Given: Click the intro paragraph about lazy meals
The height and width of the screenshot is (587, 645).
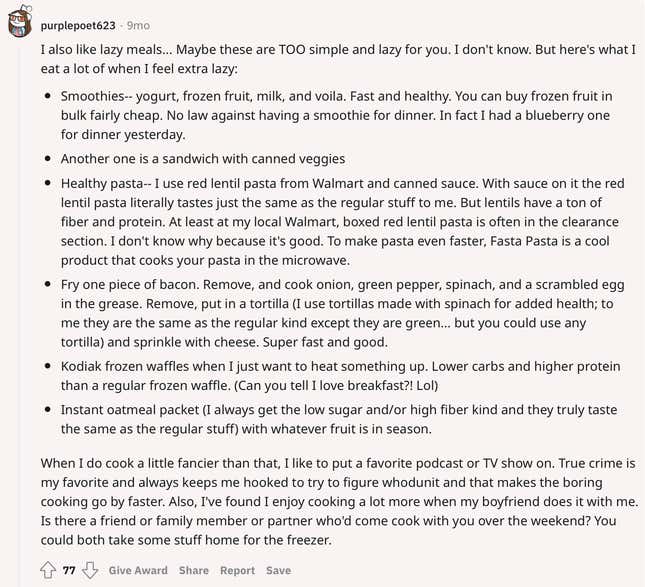Looking at the screenshot, I should [x=338, y=59].
